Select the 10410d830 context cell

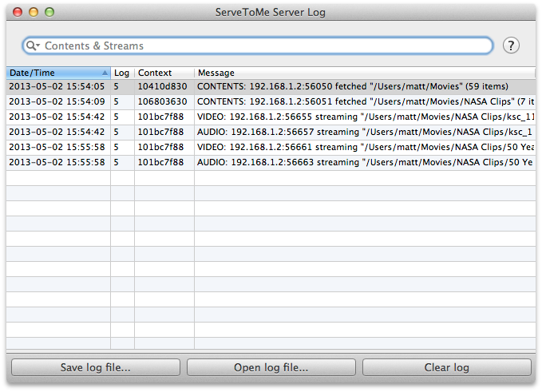tap(163, 86)
